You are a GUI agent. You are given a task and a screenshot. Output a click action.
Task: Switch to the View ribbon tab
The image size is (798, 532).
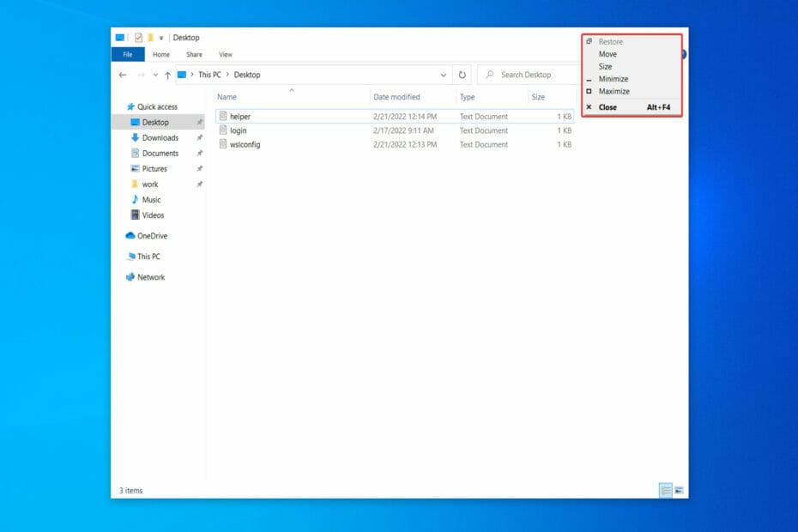(x=226, y=54)
